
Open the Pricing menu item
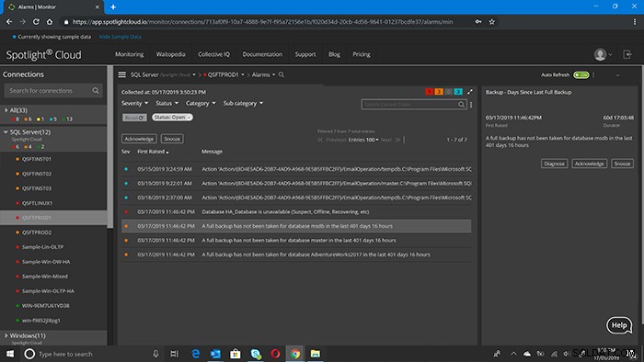coord(361,54)
